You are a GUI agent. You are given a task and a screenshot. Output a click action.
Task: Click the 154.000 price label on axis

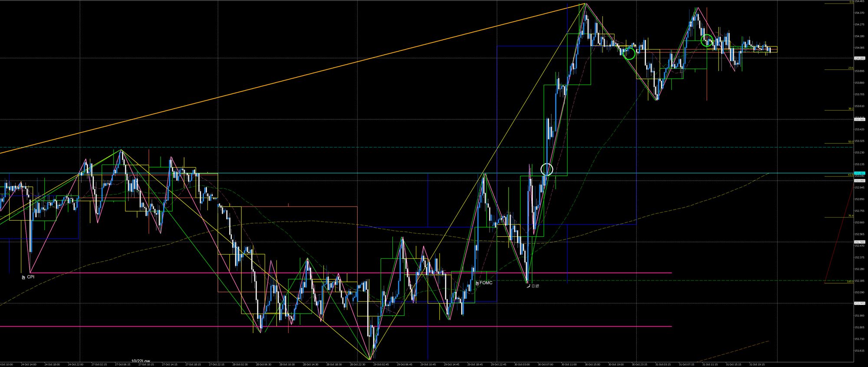click(x=859, y=58)
